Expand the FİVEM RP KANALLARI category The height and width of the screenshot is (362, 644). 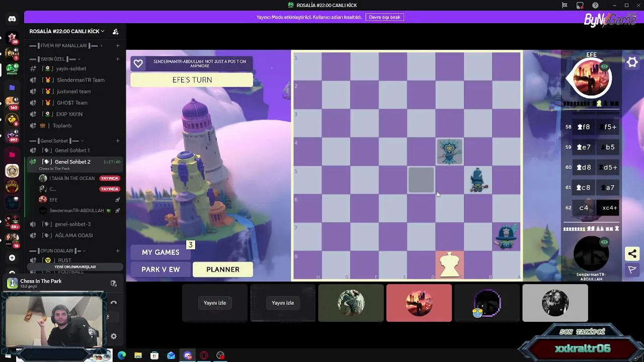[65, 46]
